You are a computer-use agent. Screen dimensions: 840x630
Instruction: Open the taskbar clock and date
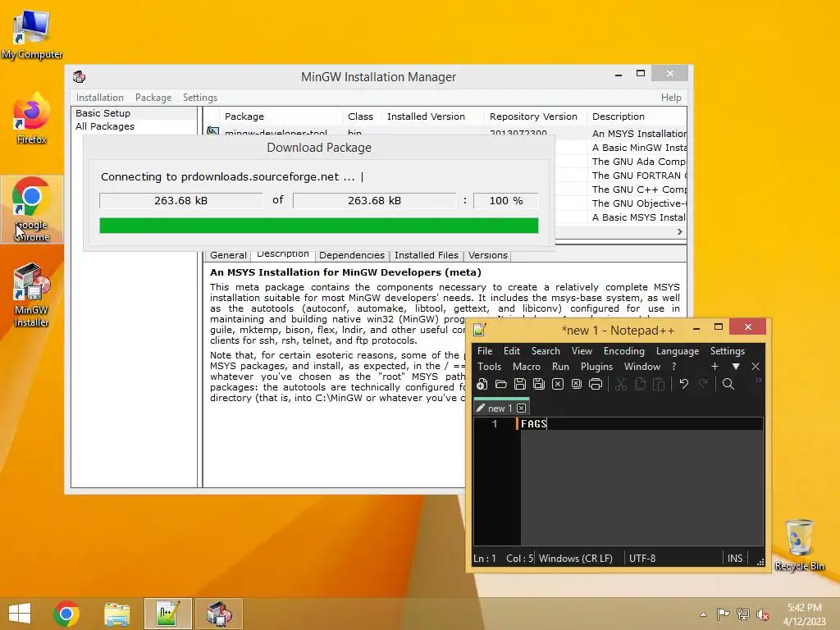tap(804, 614)
